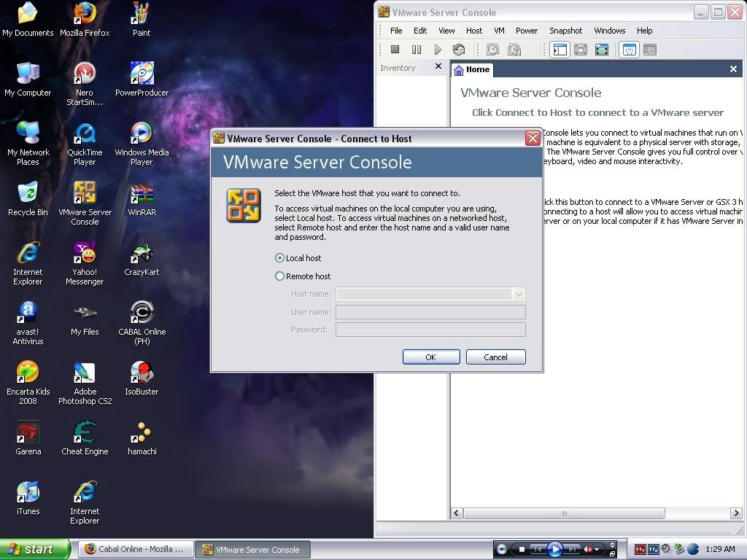The image size is (747, 560).
Task: Open the media toolbar volume dropdown arrow
Action: [597, 549]
